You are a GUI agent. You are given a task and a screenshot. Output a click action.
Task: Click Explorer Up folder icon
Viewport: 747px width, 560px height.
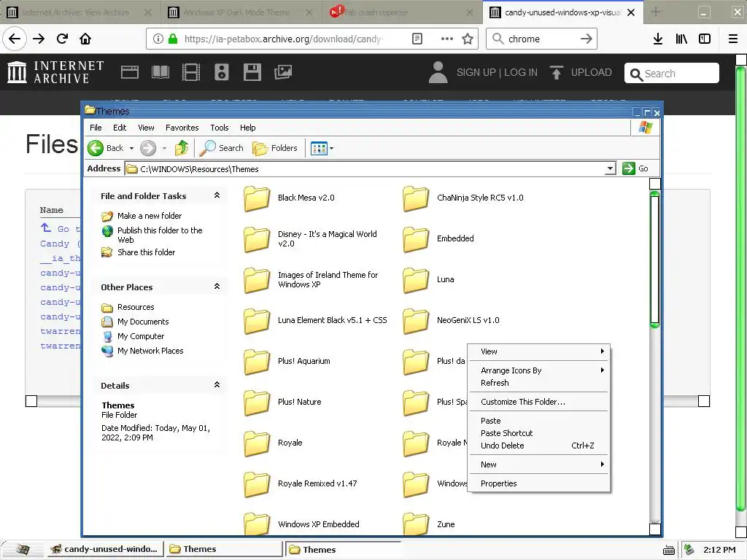coord(182,148)
